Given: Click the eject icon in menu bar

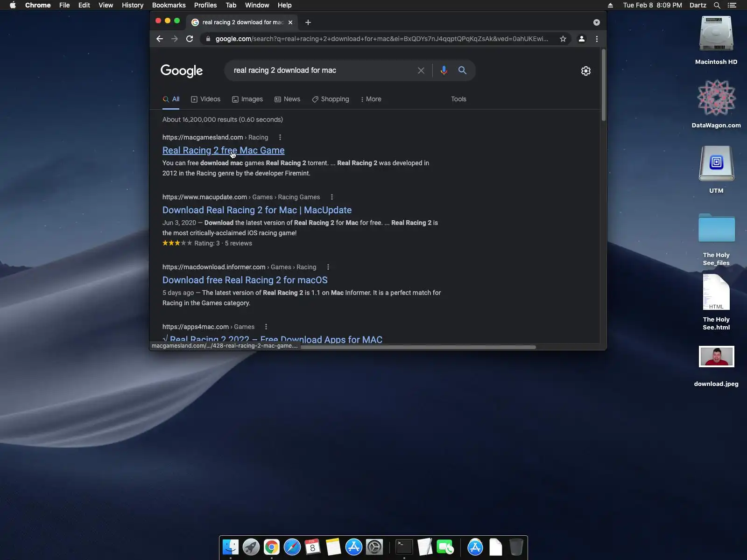Looking at the screenshot, I should [610, 5].
